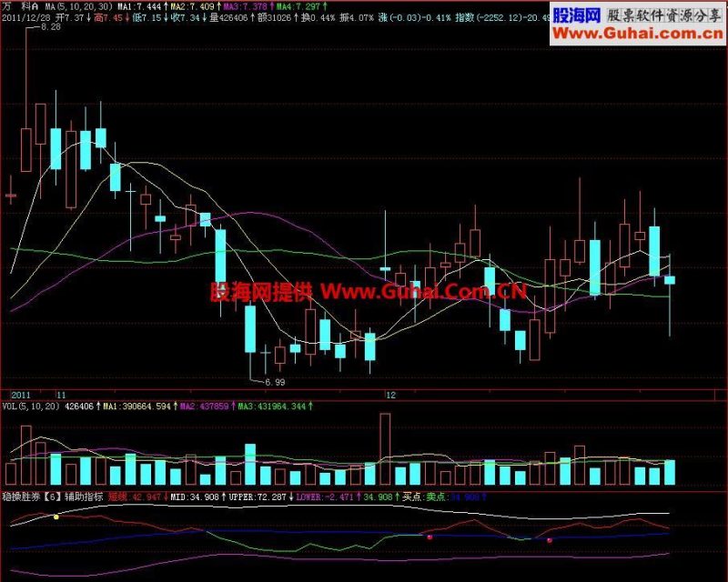
Task: Select the MA1:7.444 moving average value
Action: click(139, 6)
